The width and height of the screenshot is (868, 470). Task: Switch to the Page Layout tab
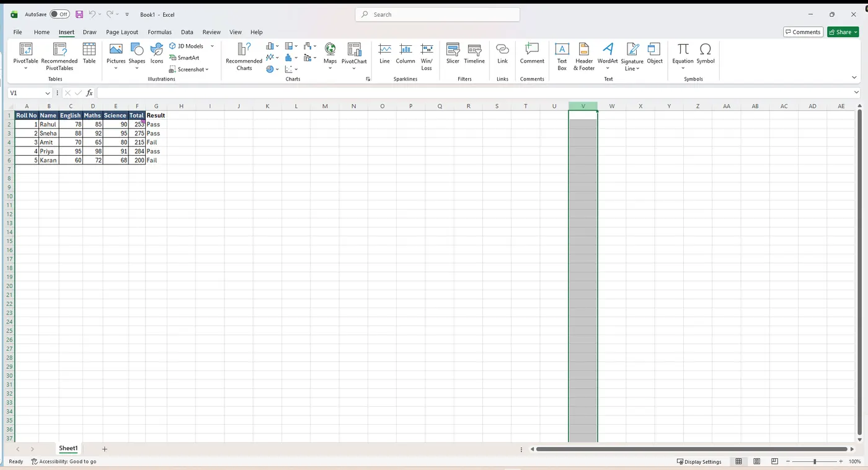122,32
